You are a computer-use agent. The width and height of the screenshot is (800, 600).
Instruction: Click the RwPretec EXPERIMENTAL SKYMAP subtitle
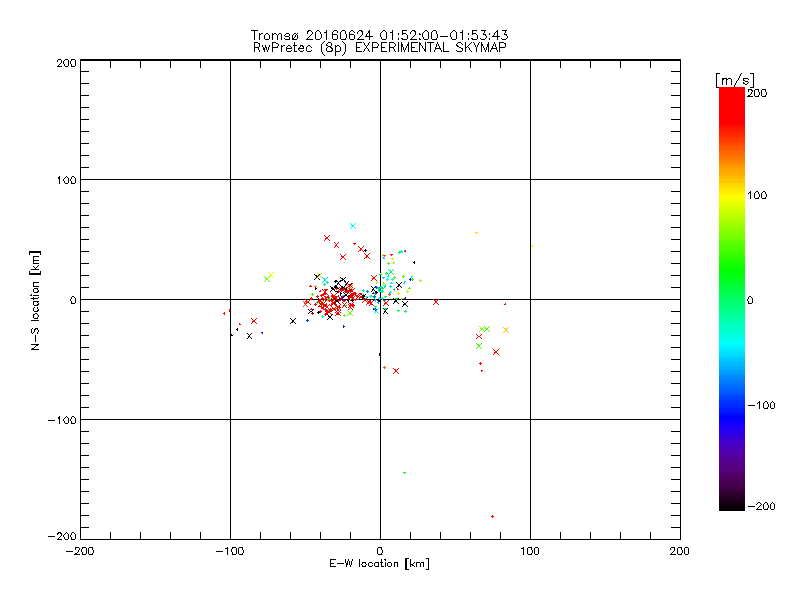[x=380, y=48]
